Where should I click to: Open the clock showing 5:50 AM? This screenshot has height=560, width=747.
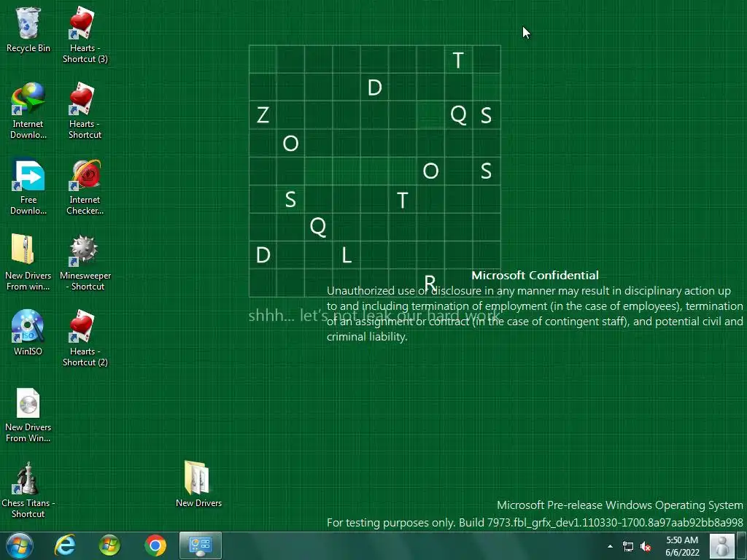682,540
